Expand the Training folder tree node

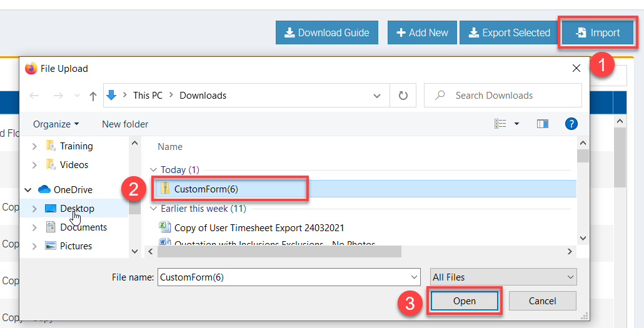coord(34,146)
